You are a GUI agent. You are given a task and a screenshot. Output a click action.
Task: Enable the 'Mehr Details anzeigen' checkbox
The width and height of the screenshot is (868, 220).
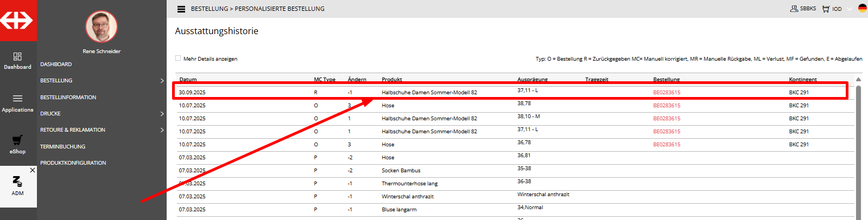pyautogui.click(x=178, y=59)
